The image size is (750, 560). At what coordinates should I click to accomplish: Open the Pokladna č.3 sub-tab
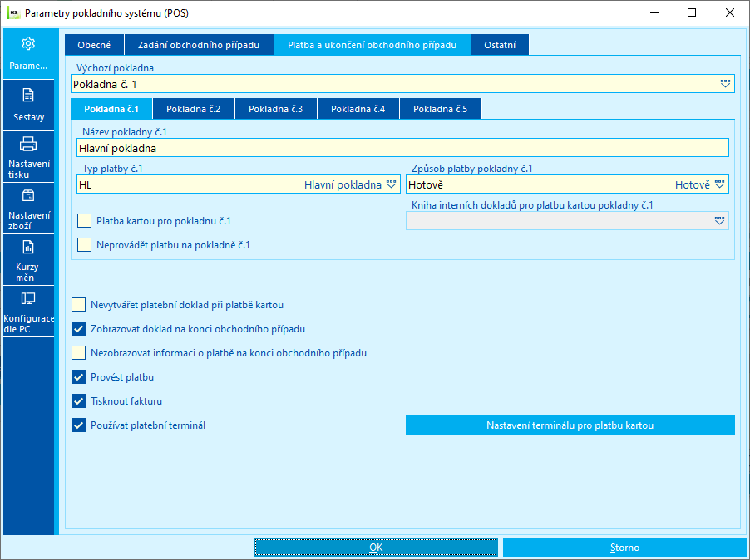click(275, 109)
